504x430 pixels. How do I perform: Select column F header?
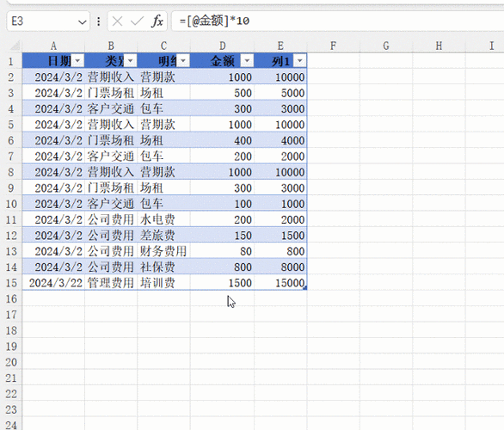(x=334, y=46)
